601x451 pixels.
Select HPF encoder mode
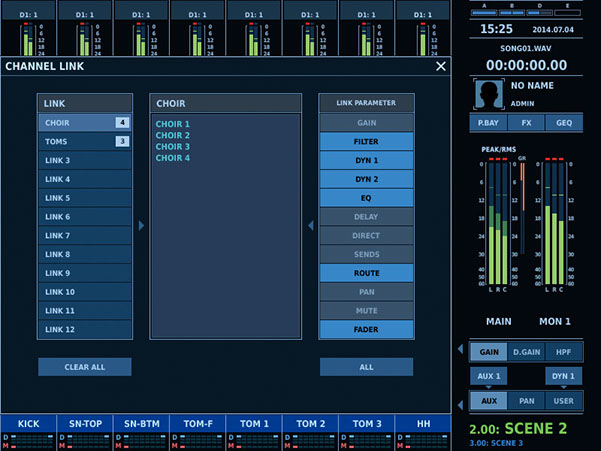[563, 352]
